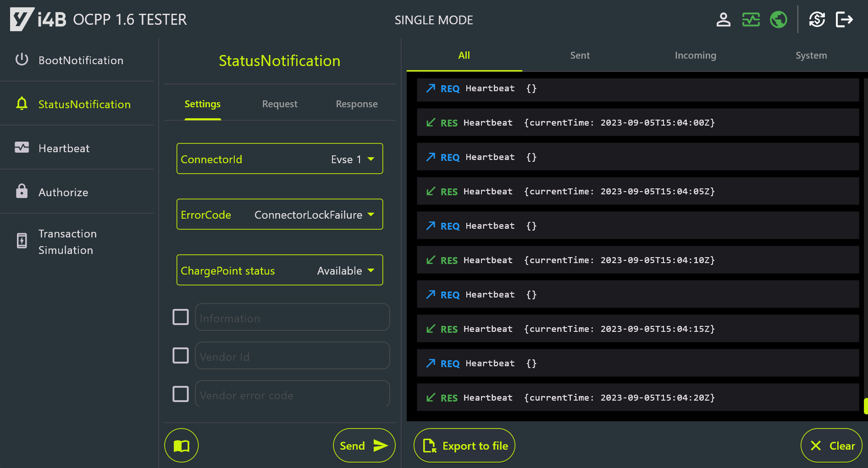Open the globe network icon
The height and width of the screenshot is (468, 868).
778,19
